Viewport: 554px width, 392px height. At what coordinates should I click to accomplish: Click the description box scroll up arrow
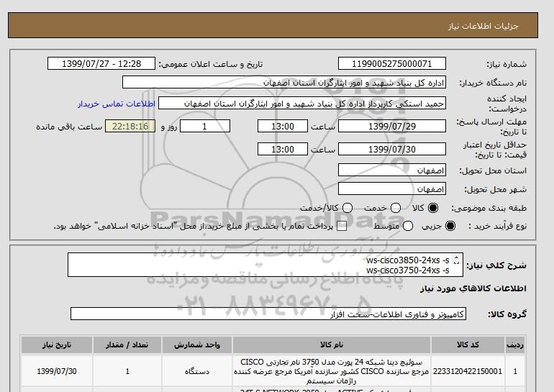pos(456,257)
